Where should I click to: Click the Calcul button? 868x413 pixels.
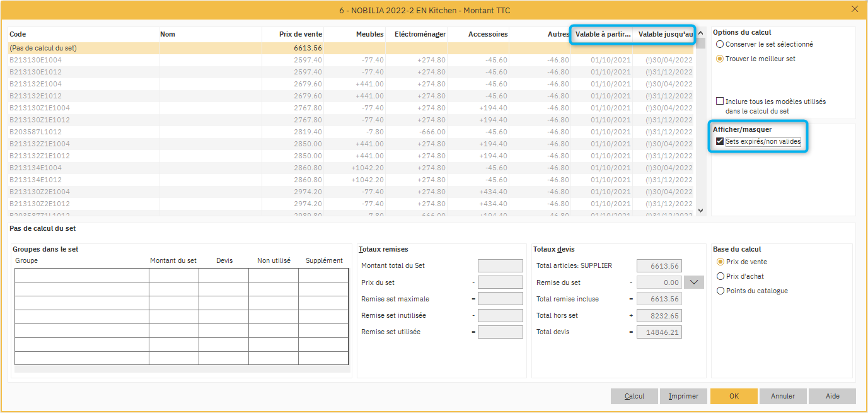tap(634, 397)
